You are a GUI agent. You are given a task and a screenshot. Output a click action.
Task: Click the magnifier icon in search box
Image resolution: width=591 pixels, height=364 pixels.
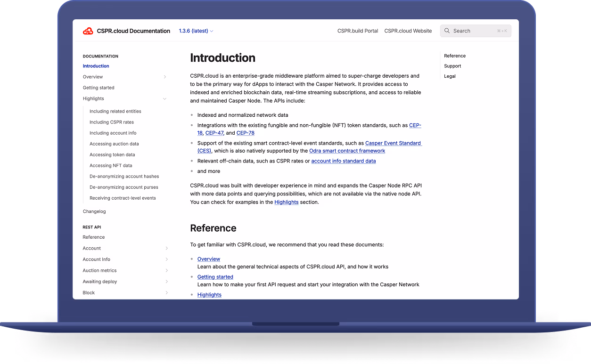[x=447, y=31]
